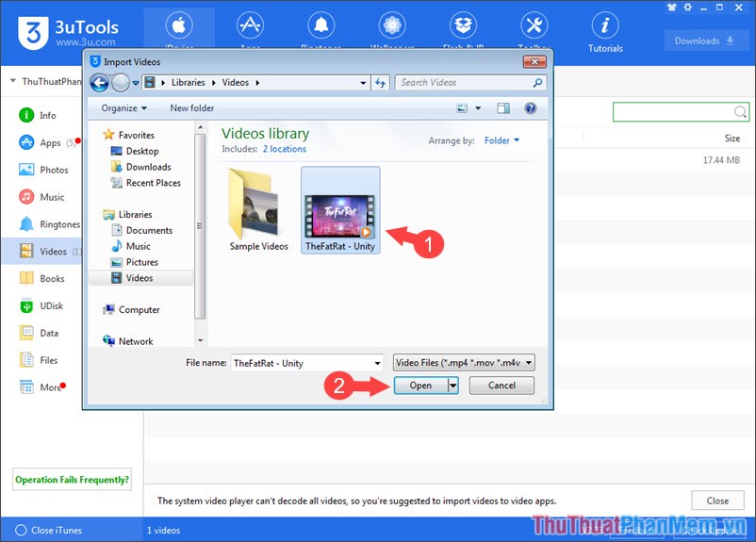This screenshot has height=542, width=756.
Task: Expand the Video Files type dropdown
Action: (527, 363)
